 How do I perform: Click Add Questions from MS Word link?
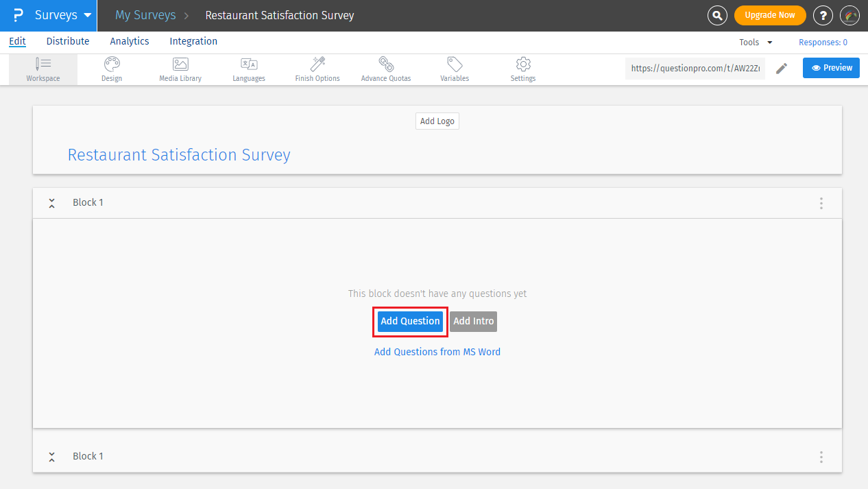pyautogui.click(x=437, y=352)
